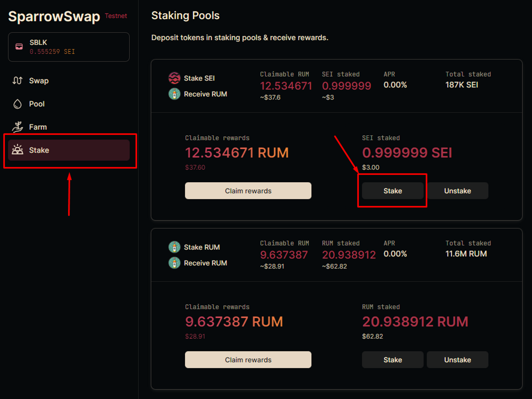The width and height of the screenshot is (532, 399).
Task: Click RUM token icon next to Stake RUM
Action: pos(174,247)
